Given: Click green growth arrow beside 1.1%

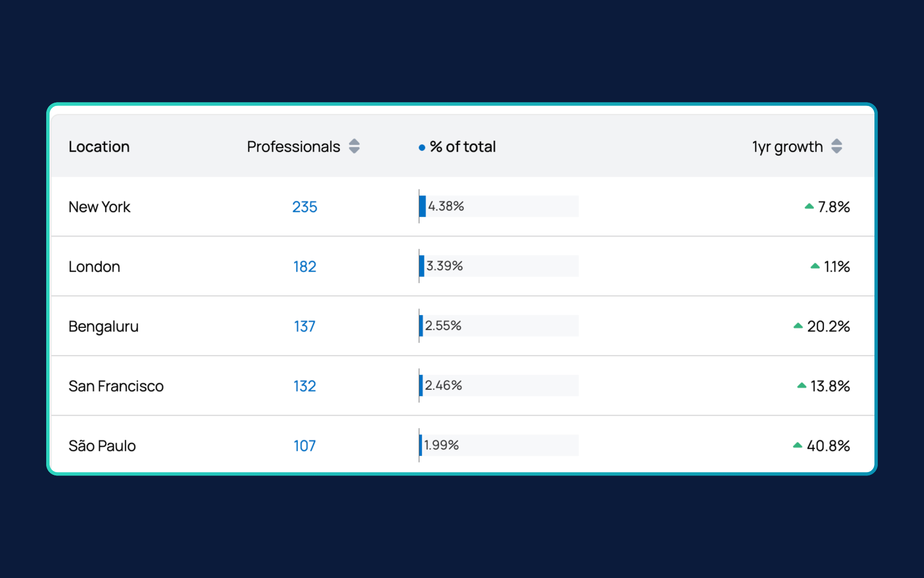Looking at the screenshot, I should tap(815, 266).
